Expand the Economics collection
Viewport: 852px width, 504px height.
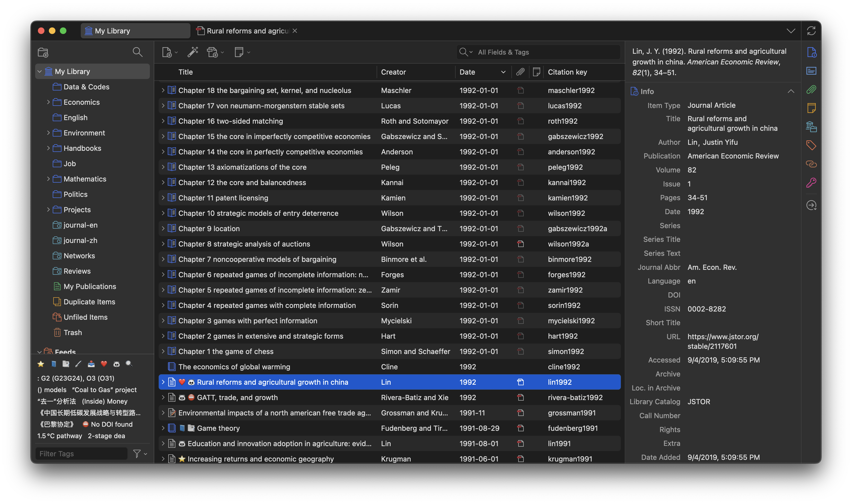coord(48,102)
